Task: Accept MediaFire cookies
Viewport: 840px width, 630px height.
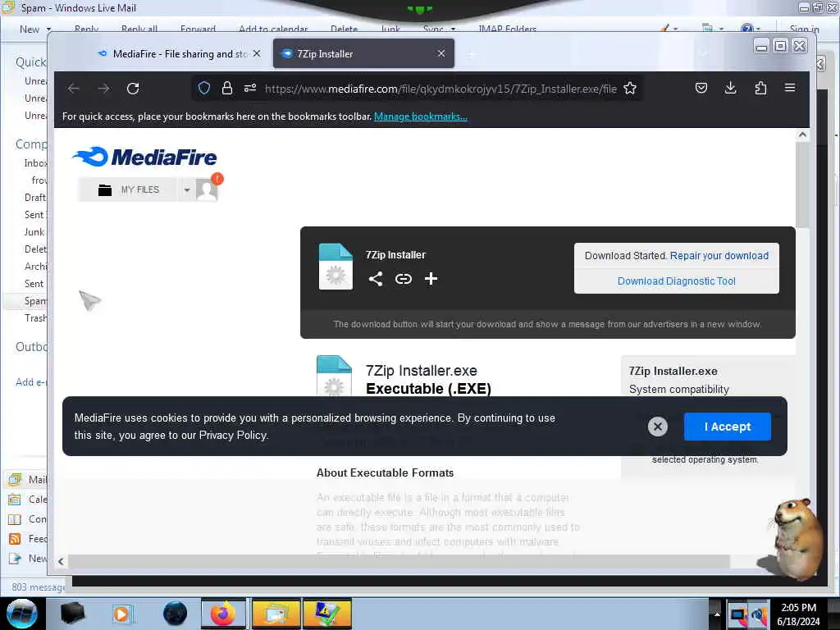Action: 727,427
